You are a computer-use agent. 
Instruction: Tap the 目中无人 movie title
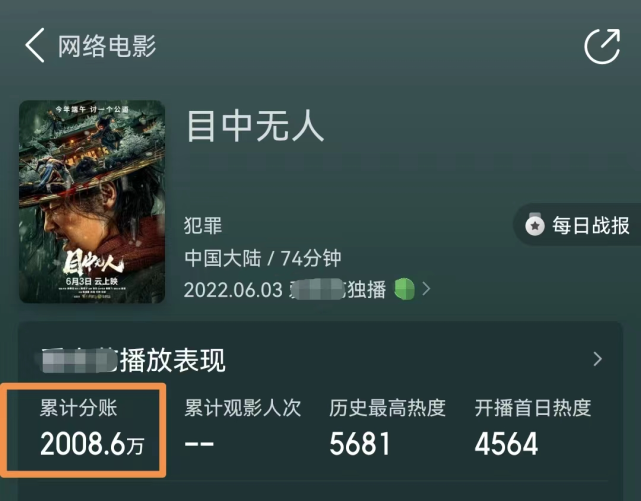click(x=256, y=127)
